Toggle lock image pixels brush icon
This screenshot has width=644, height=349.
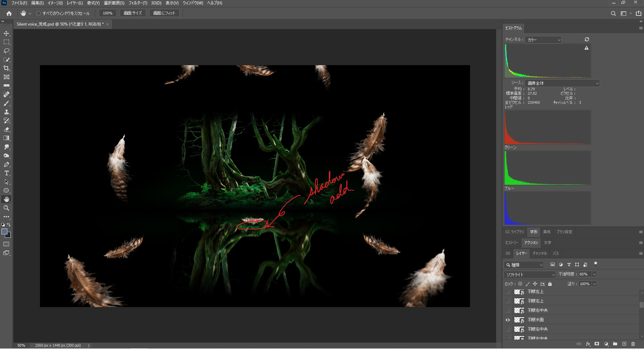tap(527, 284)
